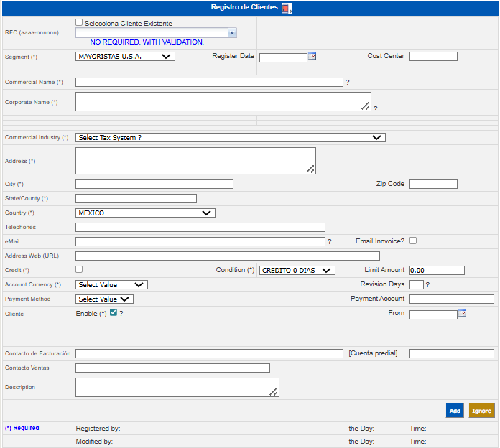This screenshot has height=448, width=500.
Task: Expand the Select Tax System dropdown
Action: [230, 138]
